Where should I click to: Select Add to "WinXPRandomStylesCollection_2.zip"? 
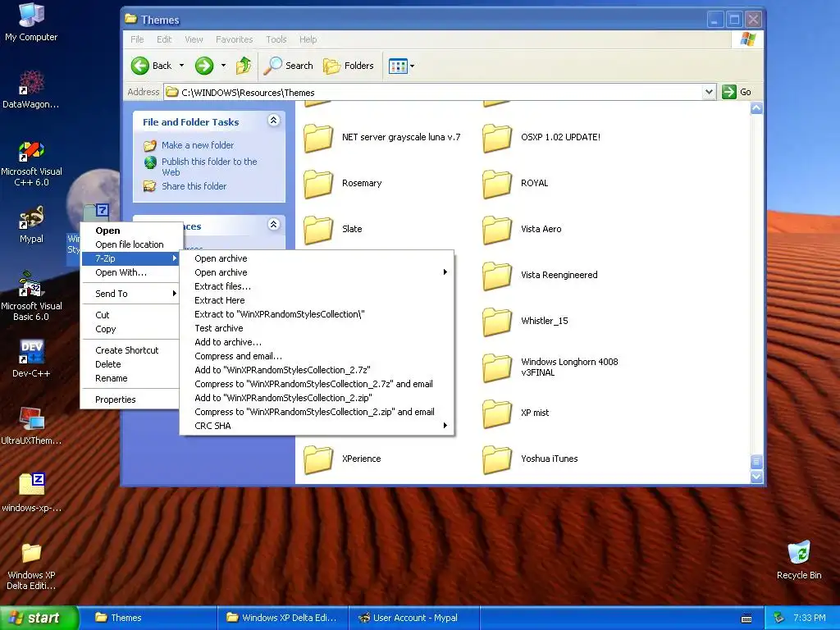pos(317,398)
